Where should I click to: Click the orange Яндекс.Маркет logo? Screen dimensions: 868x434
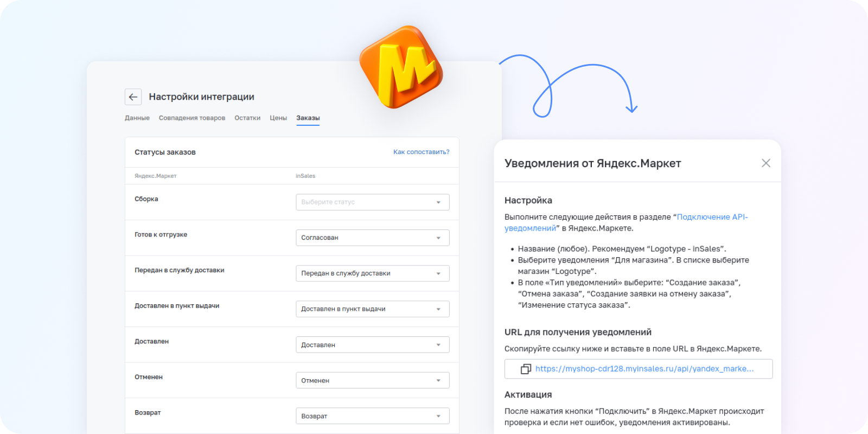click(401, 67)
